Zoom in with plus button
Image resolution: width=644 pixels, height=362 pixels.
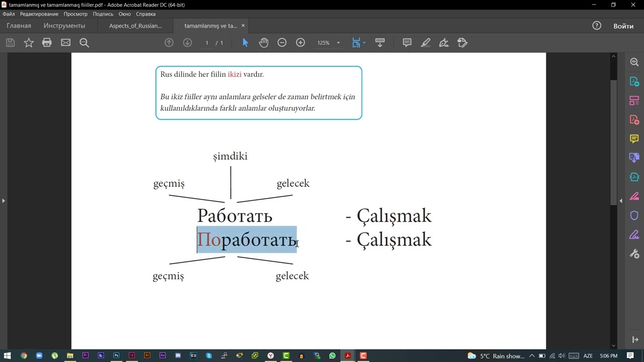tap(300, 43)
